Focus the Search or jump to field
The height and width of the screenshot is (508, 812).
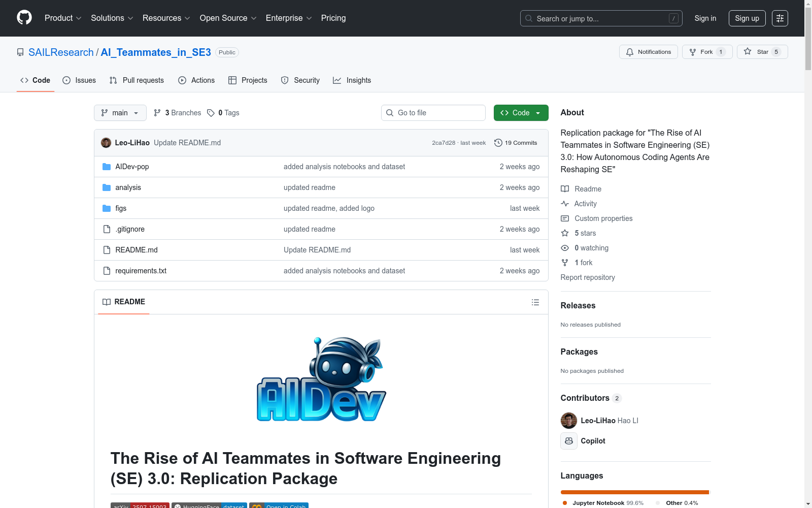click(x=601, y=18)
